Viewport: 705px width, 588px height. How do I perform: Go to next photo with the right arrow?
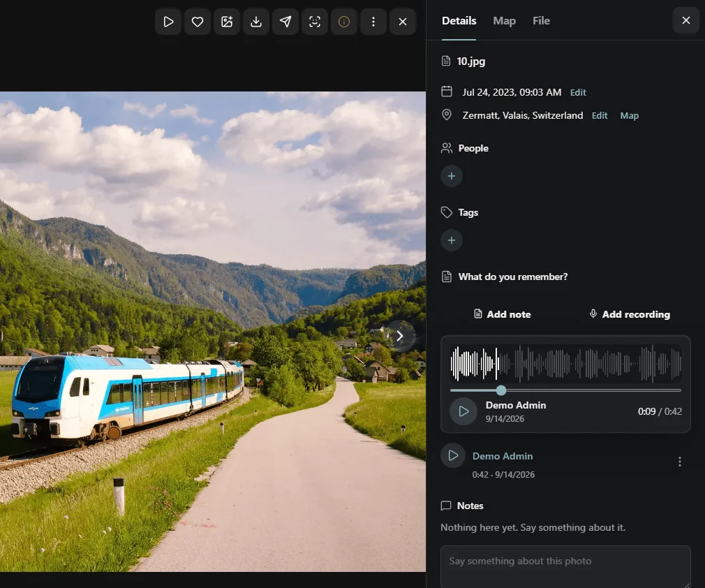(400, 336)
